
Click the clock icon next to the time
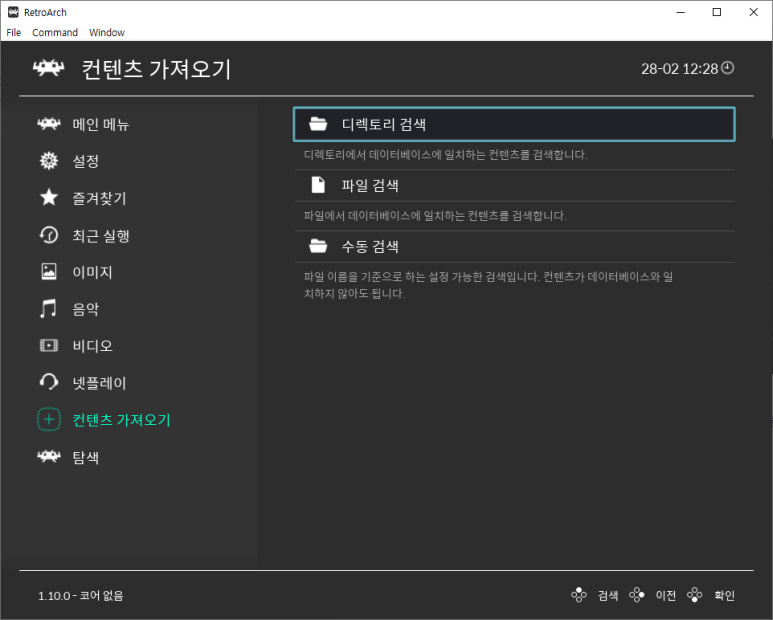728,68
